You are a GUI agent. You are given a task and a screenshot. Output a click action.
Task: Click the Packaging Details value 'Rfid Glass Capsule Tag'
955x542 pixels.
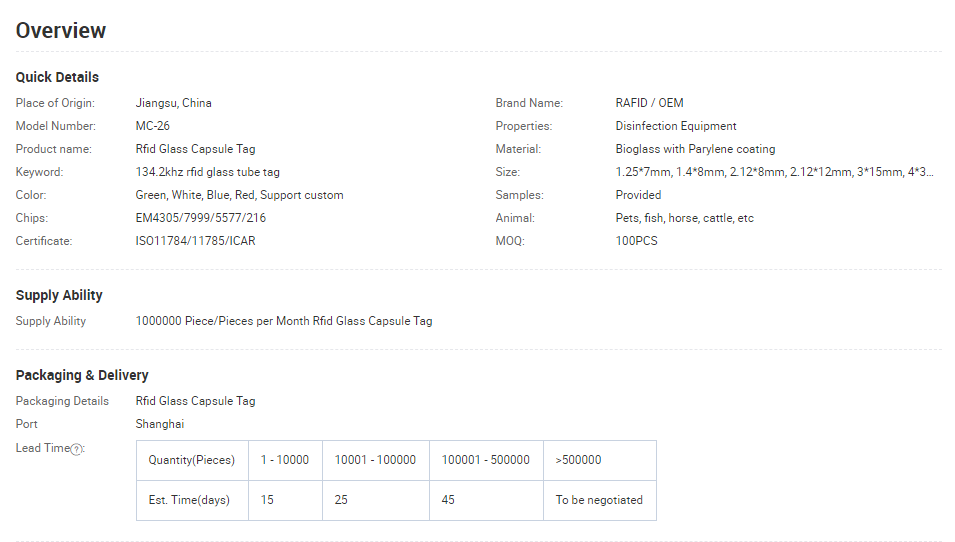tap(196, 401)
